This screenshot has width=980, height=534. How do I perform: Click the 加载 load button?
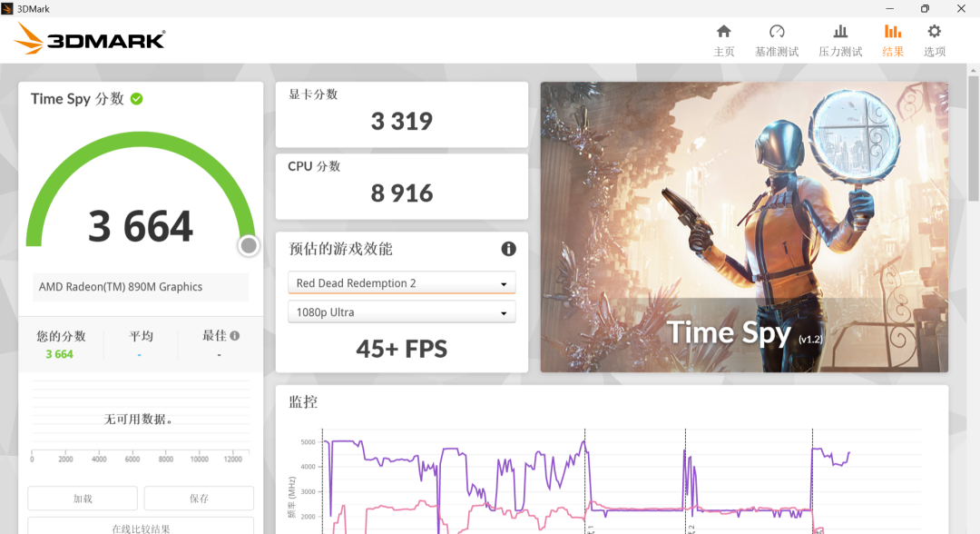(x=82, y=498)
